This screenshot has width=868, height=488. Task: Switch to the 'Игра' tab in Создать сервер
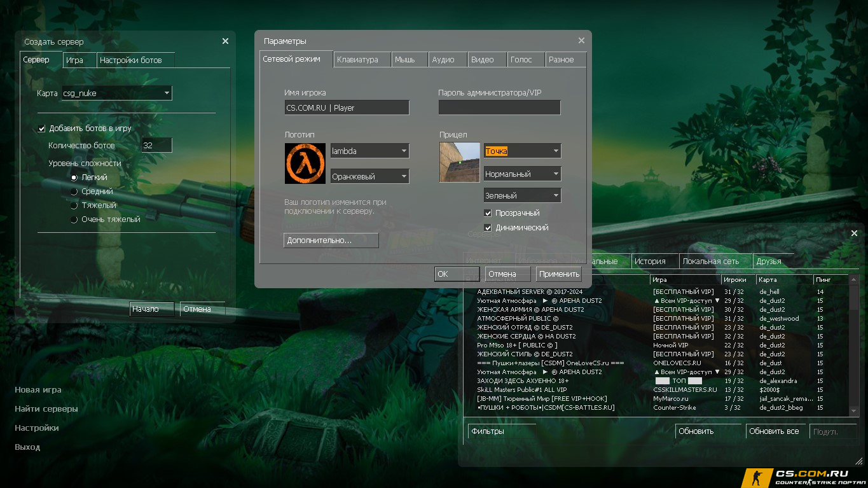[x=79, y=60]
